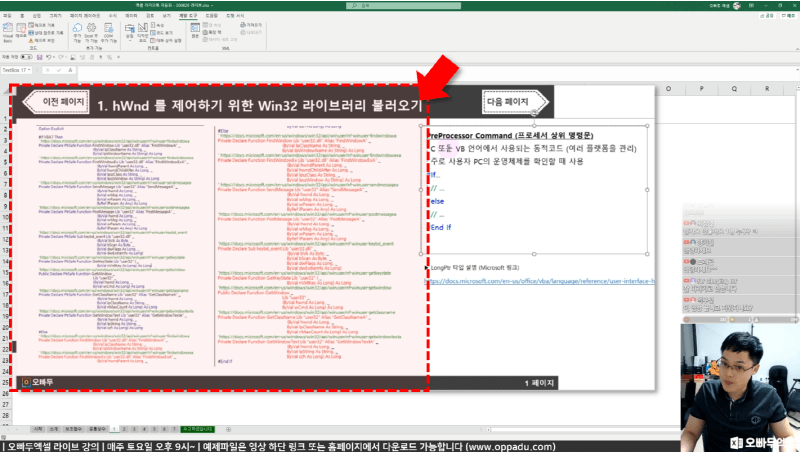This screenshot has height=452, width=800.
Task: Select the 시작 sheet tab
Action: click(38, 430)
